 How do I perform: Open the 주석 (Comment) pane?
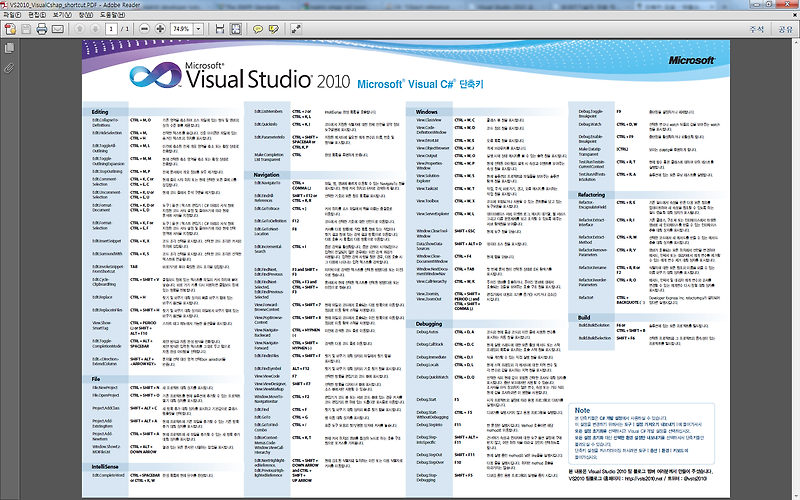(x=757, y=29)
